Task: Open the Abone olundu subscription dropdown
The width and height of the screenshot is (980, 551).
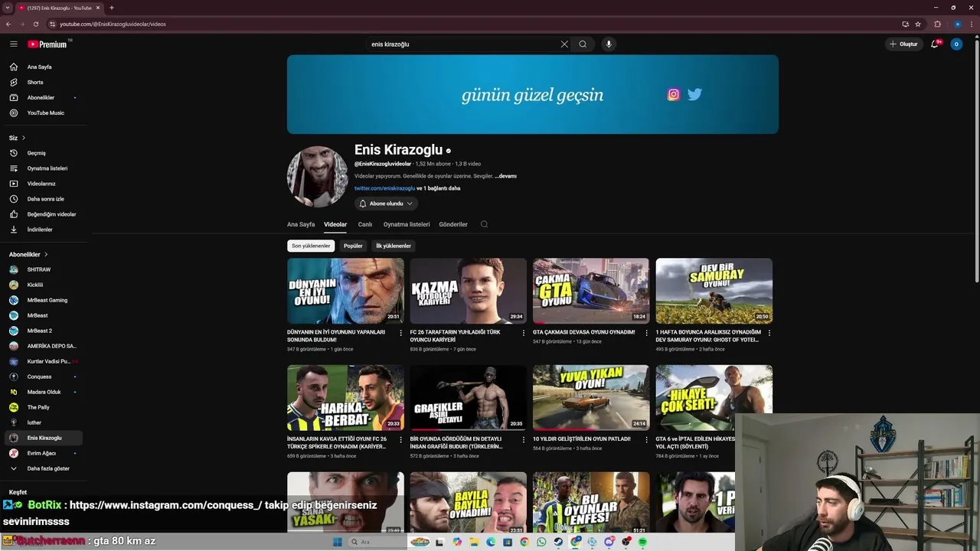Action: pyautogui.click(x=386, y=204)
